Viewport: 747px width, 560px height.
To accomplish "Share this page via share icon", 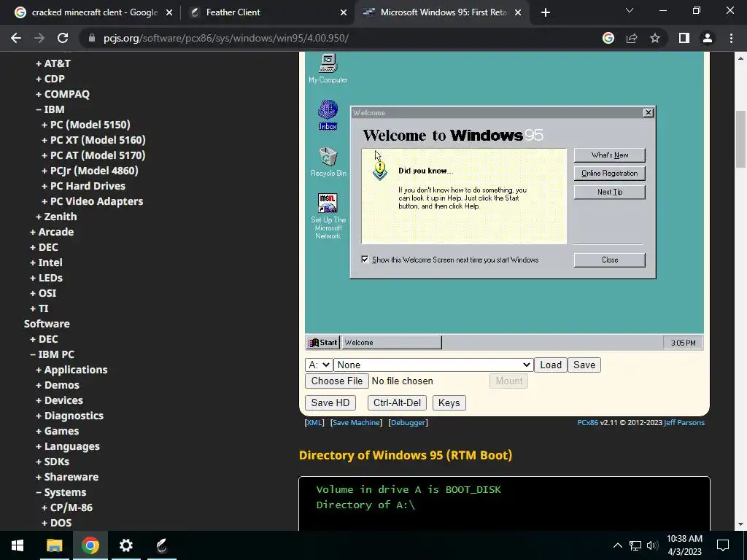I will click(632, 38).
